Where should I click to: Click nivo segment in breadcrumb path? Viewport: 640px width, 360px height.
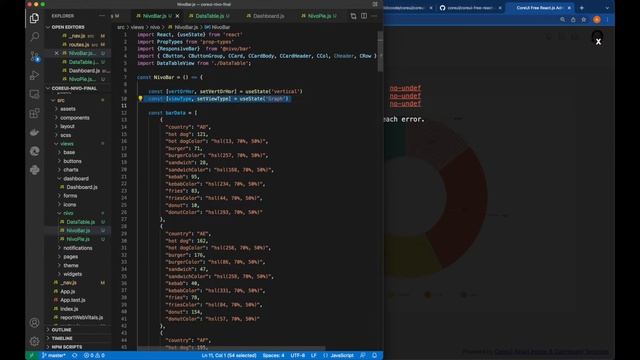[155, 27]
